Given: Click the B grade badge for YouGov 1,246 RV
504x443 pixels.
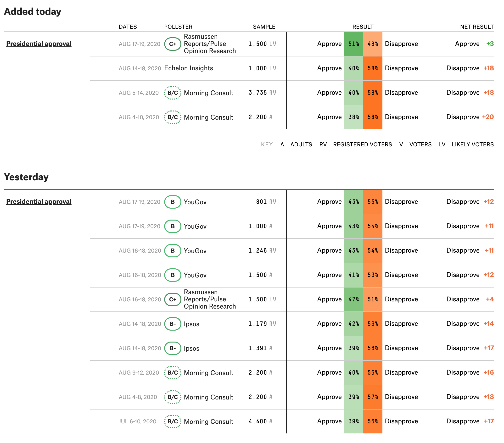Looking at the screenshot, I should 173,250.
